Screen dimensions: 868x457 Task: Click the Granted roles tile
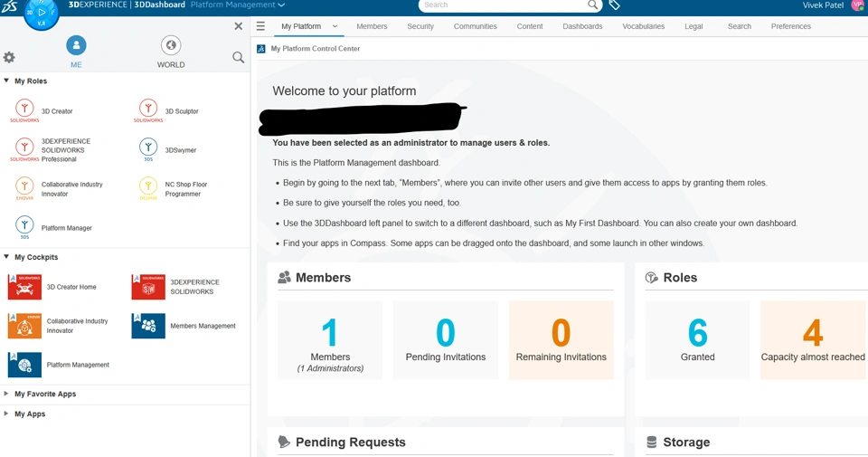pyautogui.click(x=697, y=340)
